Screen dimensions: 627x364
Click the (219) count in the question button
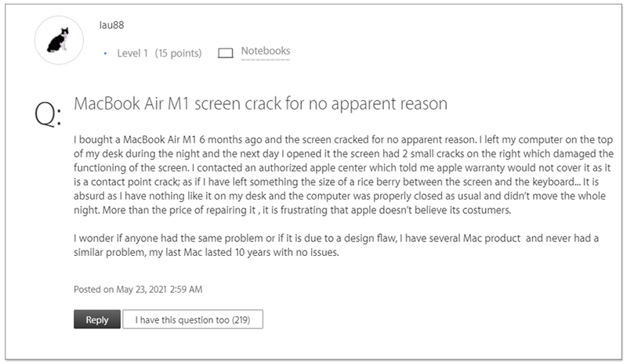(241, 320)
